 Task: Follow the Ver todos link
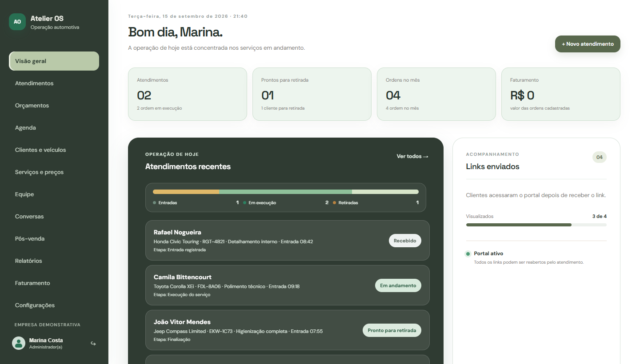pyautogui.click(x=412, y=156)
